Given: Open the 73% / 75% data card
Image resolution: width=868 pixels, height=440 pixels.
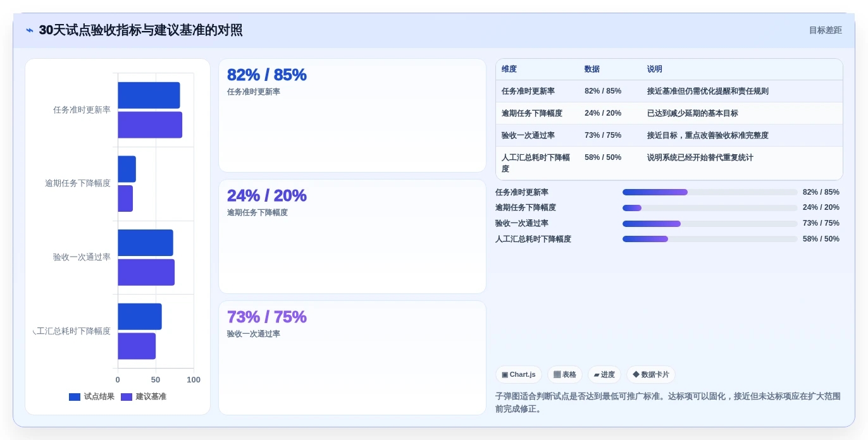Looking at the screenshot, I should 352,358.
